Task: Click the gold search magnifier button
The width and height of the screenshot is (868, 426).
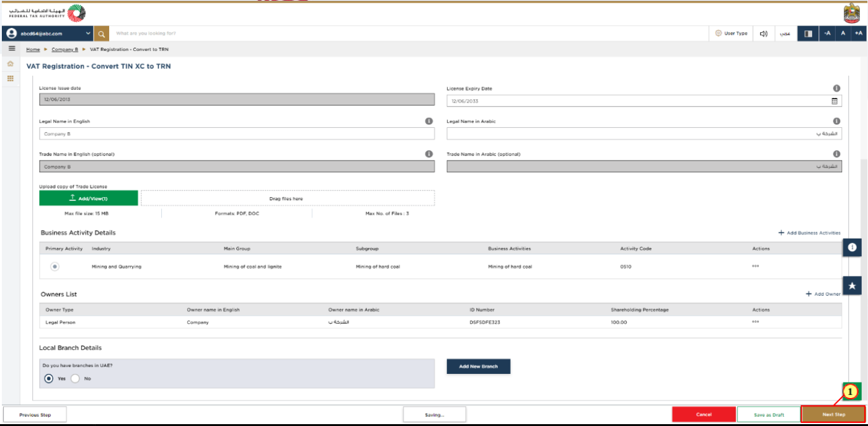Action: pos(102,33)
